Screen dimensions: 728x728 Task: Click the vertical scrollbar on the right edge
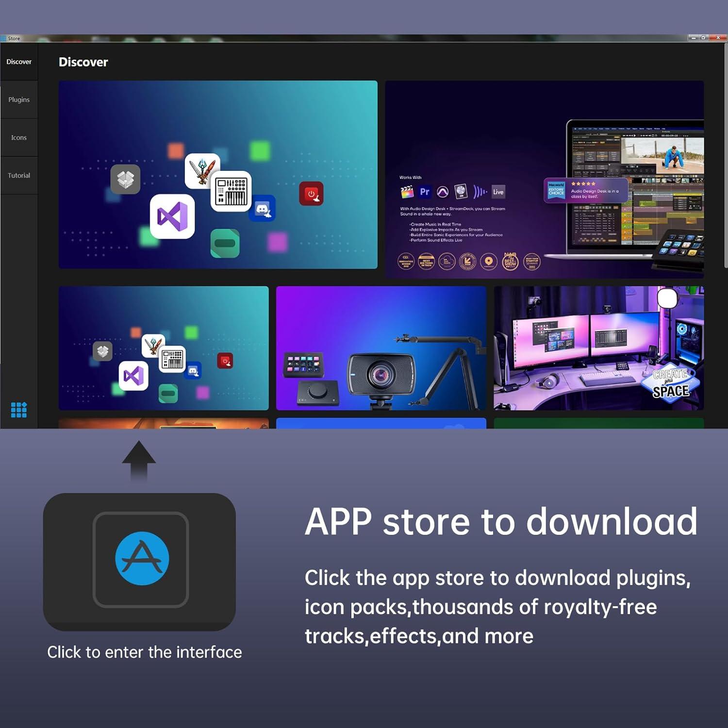(726, 155)
